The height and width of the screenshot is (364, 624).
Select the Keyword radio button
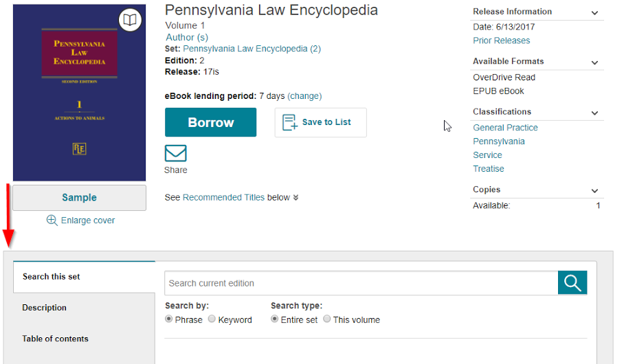pos(212,319)
